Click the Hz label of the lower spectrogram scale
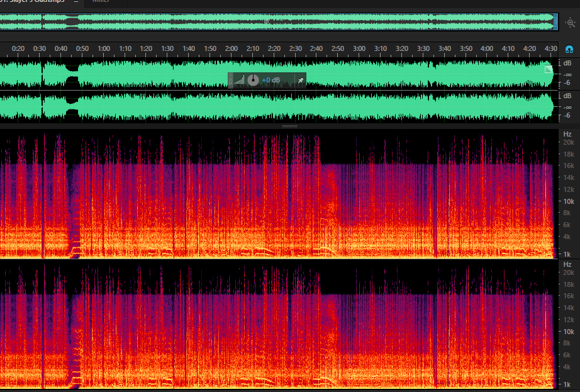 [x=567, y=264]
